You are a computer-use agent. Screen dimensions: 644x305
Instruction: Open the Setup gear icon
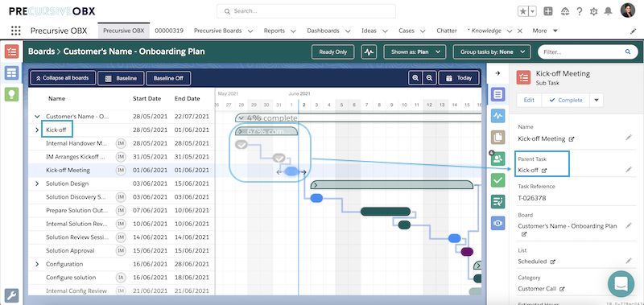[593, 11]
